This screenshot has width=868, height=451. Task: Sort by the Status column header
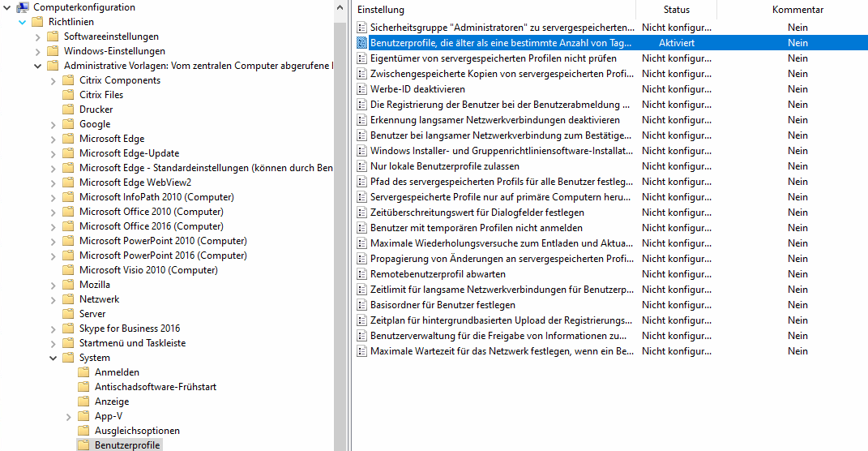pos(676,10)
